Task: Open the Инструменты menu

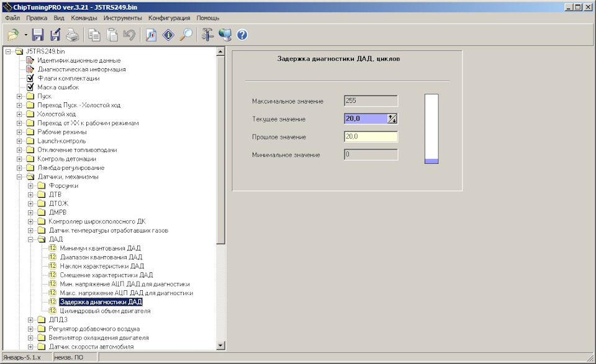Action: pos(123,18)
